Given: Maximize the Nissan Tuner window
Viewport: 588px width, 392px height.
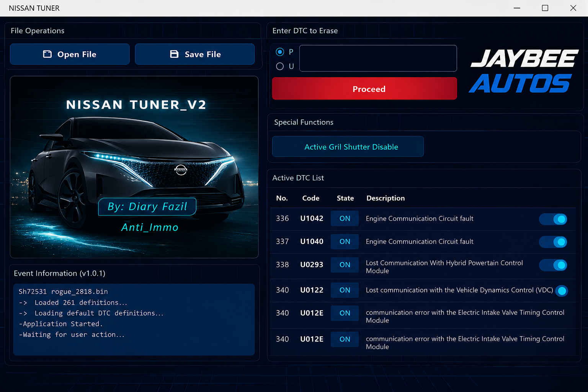Looking at the screenshot, I should (x=545, y=8).
